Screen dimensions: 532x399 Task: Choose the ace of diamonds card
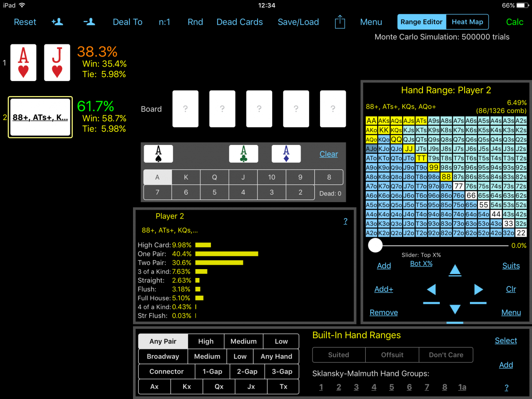[286, 154]
